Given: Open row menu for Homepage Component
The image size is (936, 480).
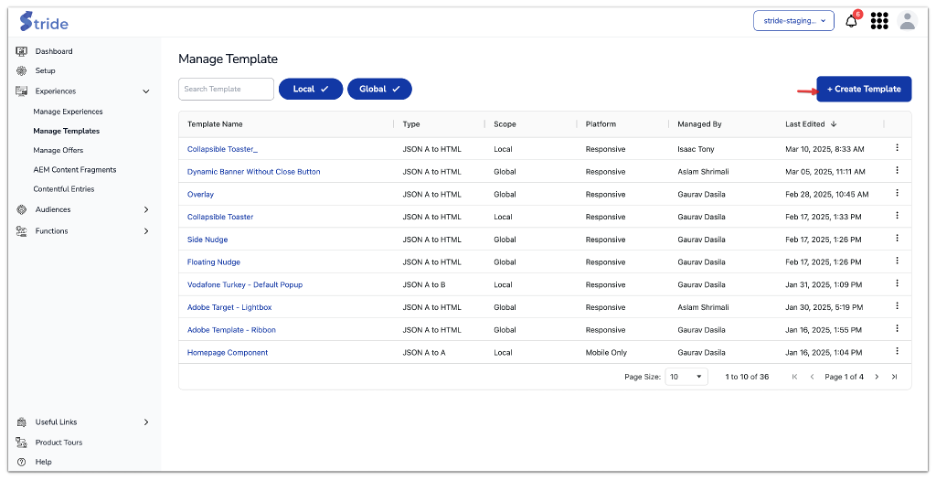Looking at the screenshot, I should [x=897, y=351].
